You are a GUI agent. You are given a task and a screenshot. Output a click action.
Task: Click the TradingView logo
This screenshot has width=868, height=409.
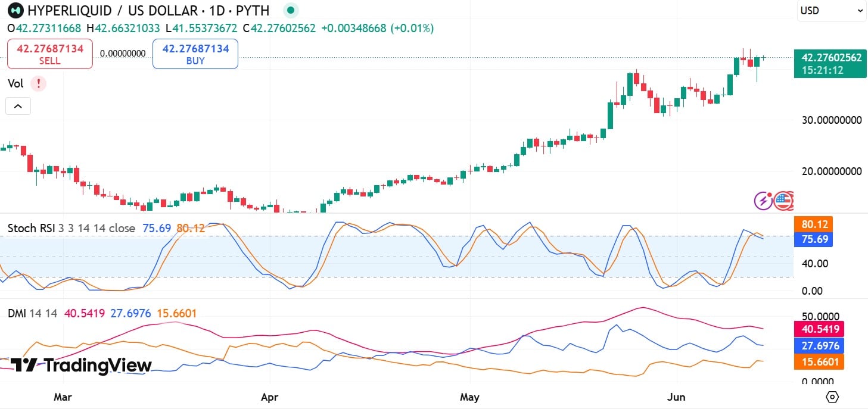click(x=81, y=365)
